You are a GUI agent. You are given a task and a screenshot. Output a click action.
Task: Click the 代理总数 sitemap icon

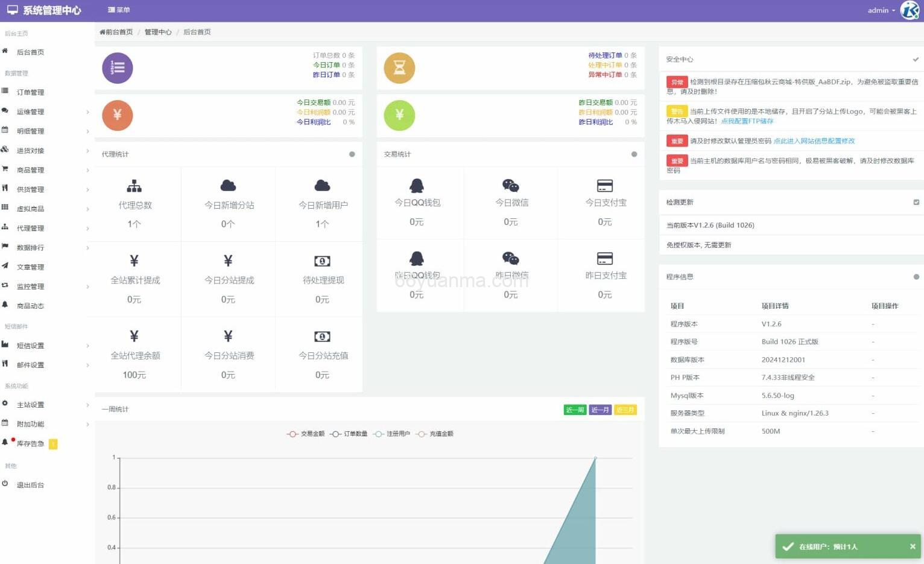134,186
